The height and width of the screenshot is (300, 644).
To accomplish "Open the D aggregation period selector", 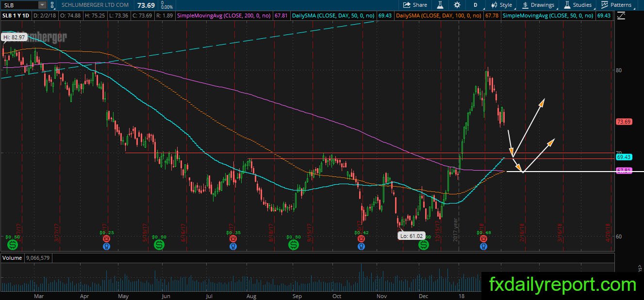I will click(x=475, y=5).
